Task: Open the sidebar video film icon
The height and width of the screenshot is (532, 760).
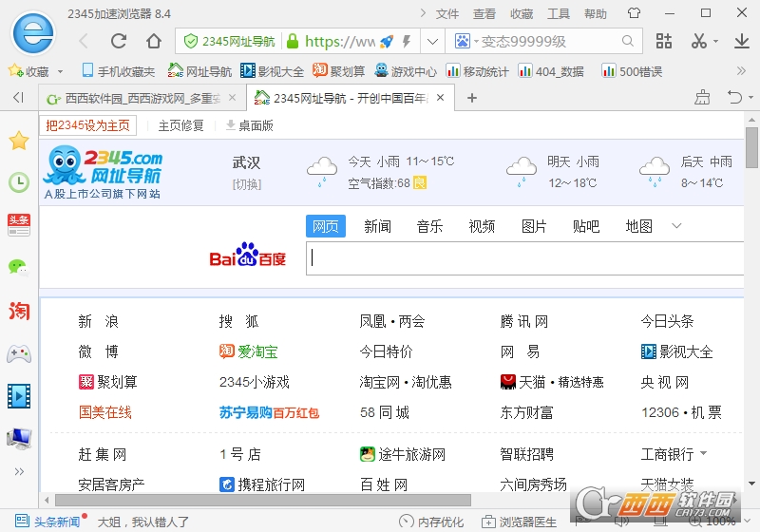Action: click(x=19, y=396)
